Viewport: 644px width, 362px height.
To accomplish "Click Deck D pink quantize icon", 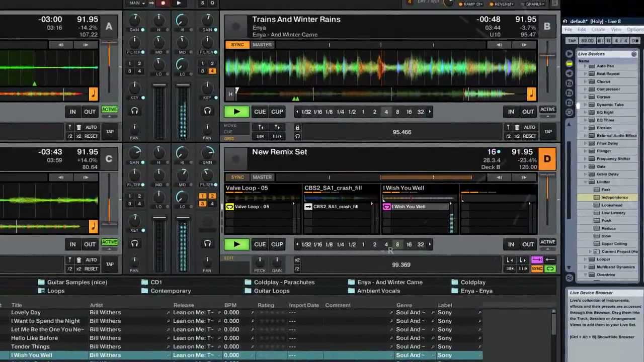I will click(x=537, y=260).
